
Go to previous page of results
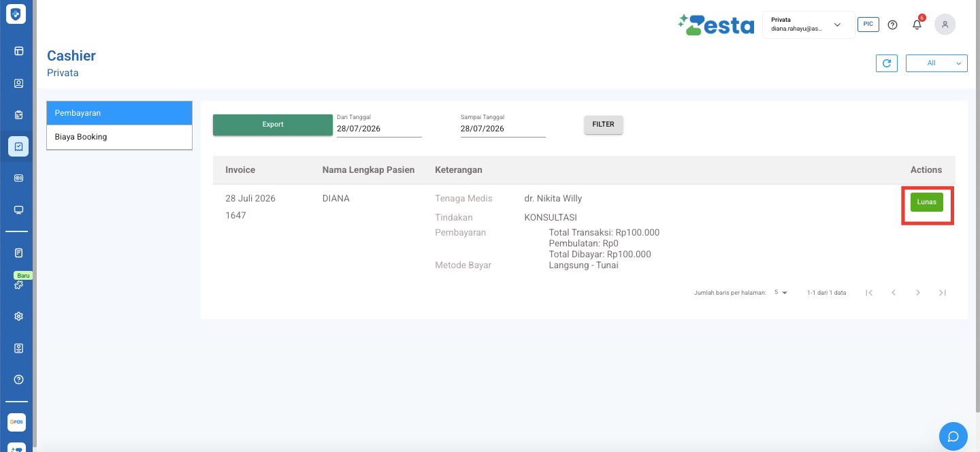coord(894,293)
